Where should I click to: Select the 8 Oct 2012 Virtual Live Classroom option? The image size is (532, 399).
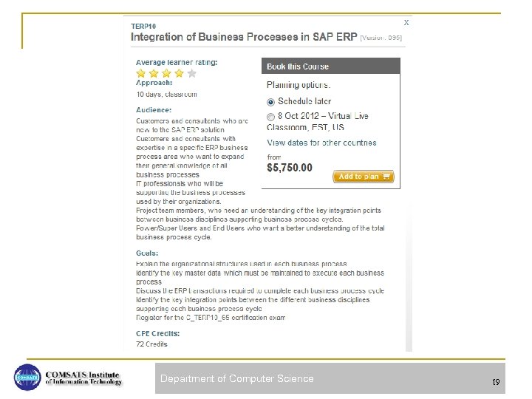click(271, 117)
